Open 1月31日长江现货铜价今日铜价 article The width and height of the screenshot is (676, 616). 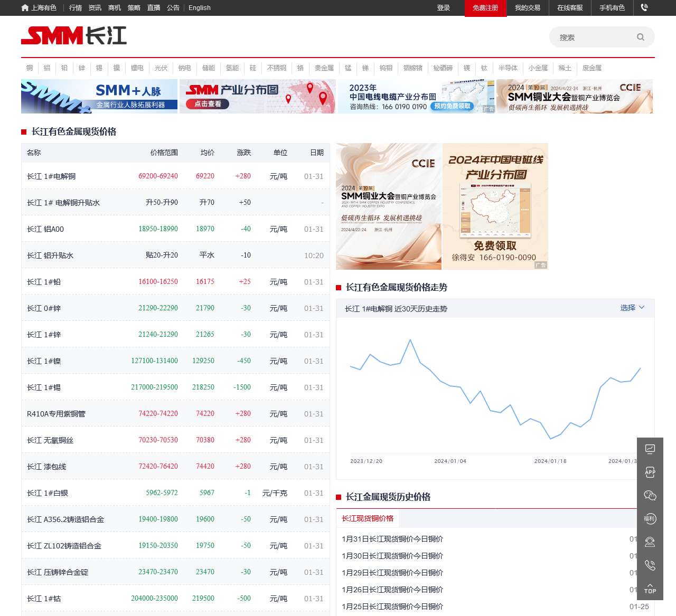[392, 539]
